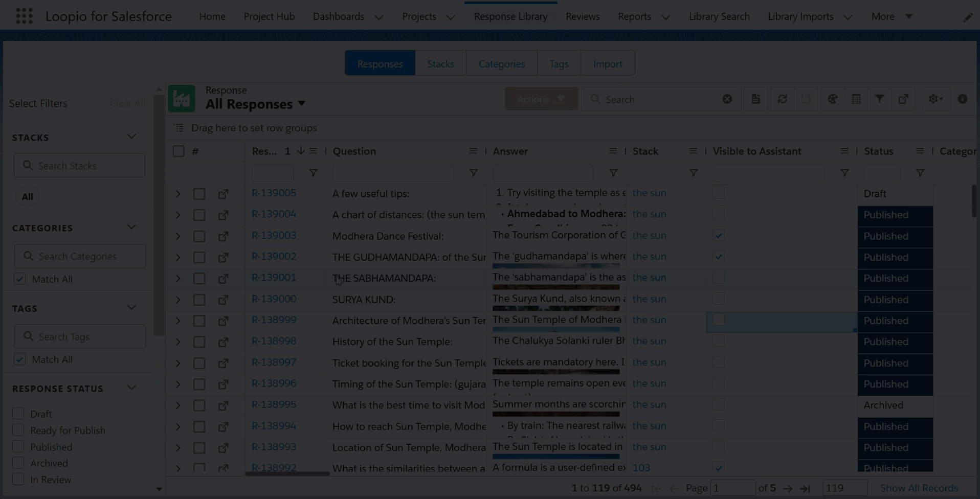
Task: Open the Stack column menu icon
Action: 693,151
